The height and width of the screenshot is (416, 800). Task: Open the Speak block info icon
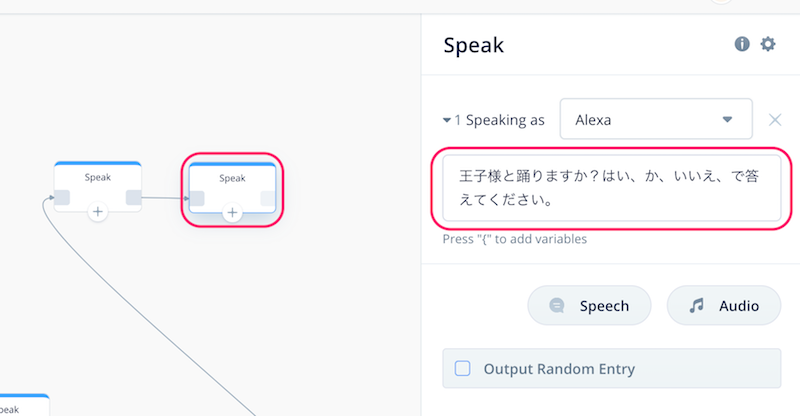pos(742,44)
